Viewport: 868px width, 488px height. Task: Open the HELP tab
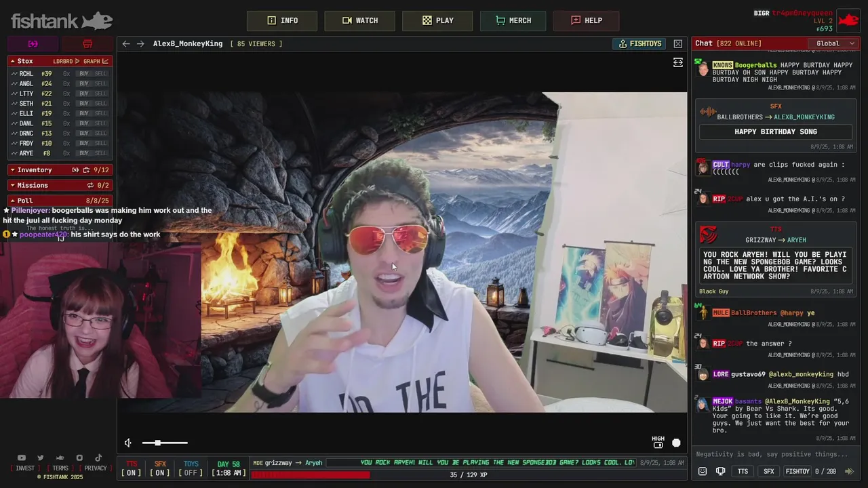point(586,20)
